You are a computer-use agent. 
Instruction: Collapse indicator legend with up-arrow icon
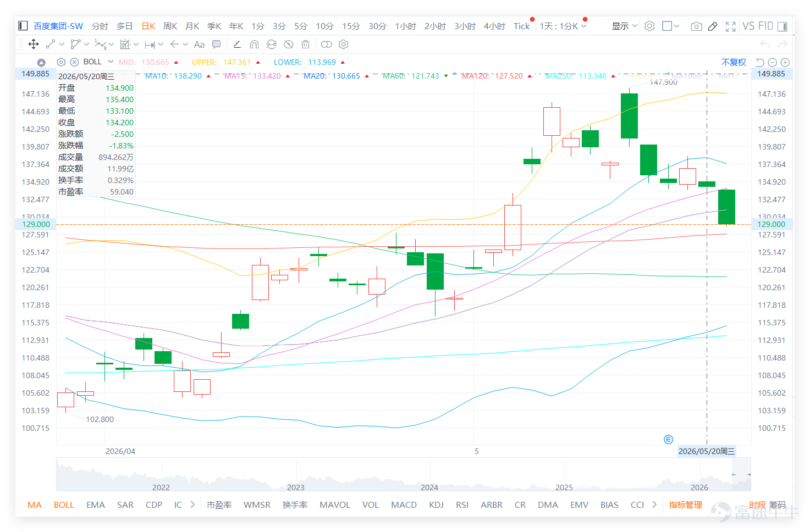[41, 62]
